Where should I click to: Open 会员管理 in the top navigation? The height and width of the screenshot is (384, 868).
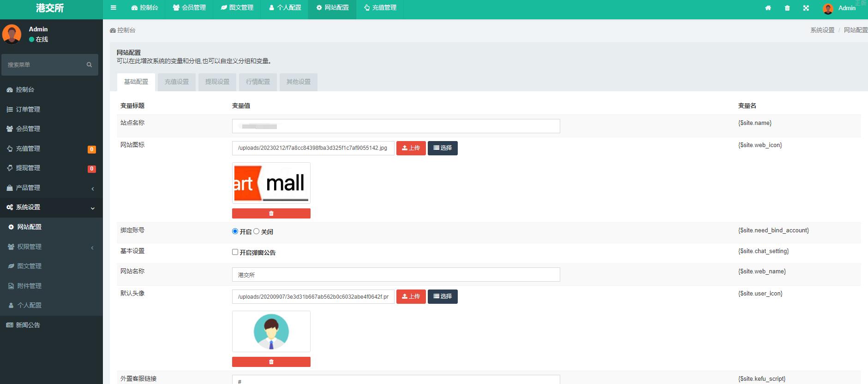[x=190, y=8]
